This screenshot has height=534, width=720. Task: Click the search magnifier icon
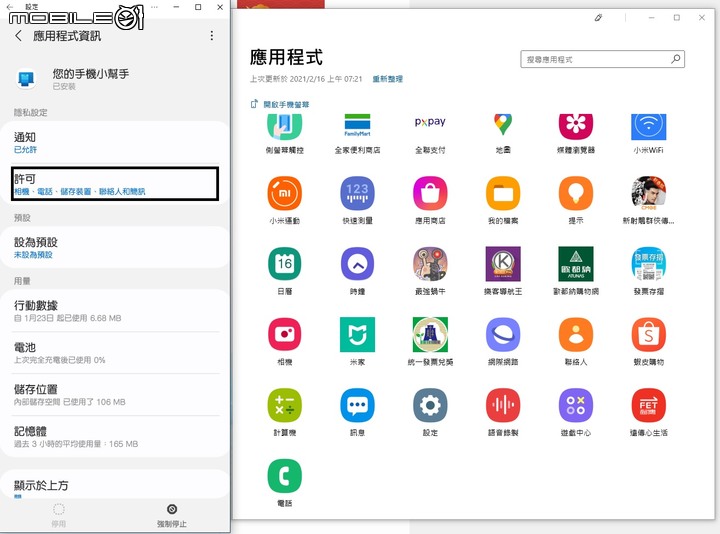tap(675, 59)
